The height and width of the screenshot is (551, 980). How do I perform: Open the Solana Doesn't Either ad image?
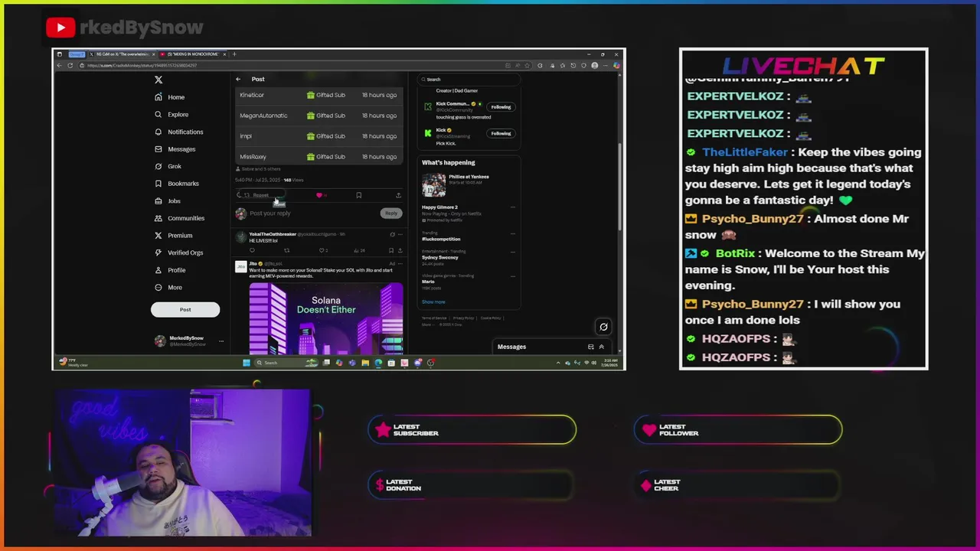(x=326, y=318)
